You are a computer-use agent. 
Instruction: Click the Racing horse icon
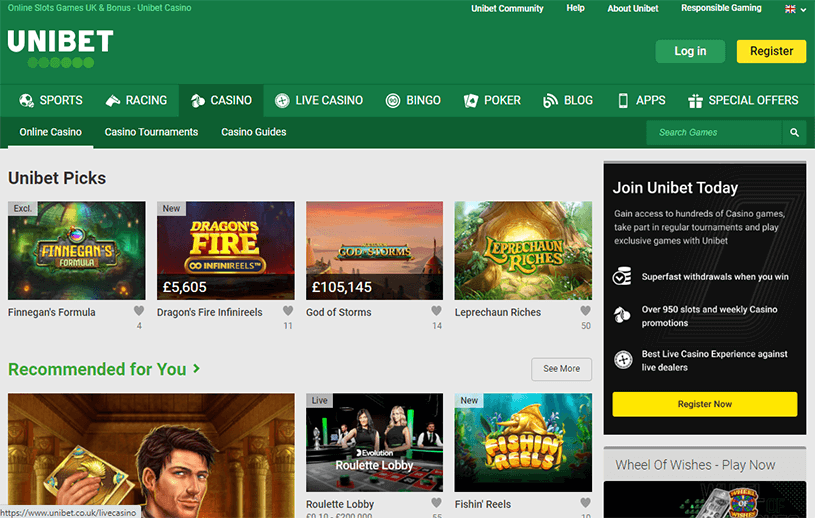click(x=113, y=100)
